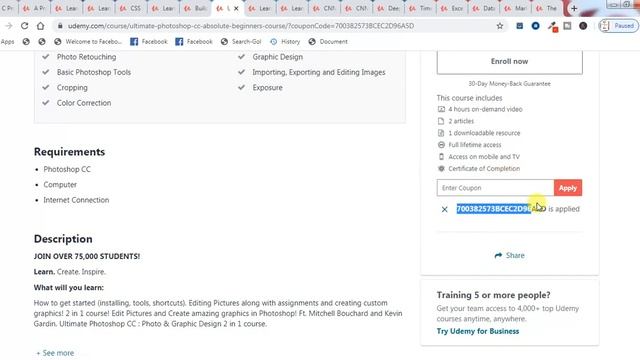The width and height of the screenshot is (640, 360).
Task: Click the applied coupon code text
Action: tap(501, 209)
